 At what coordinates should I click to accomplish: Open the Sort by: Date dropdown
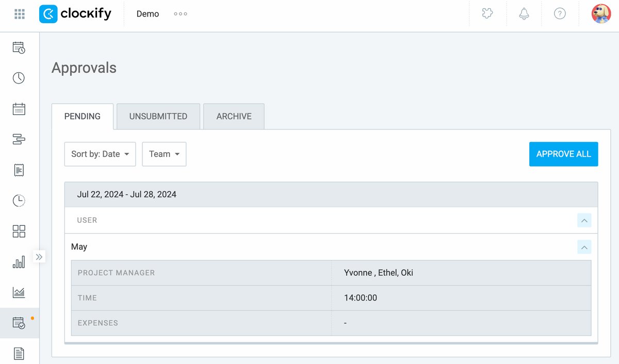coord(100,154)
